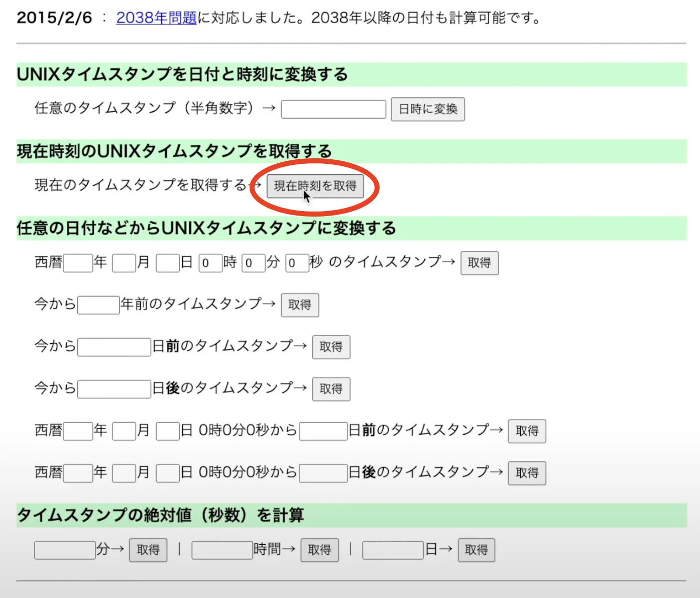Click the 現在時刻を取得 button

coord(315,186)
